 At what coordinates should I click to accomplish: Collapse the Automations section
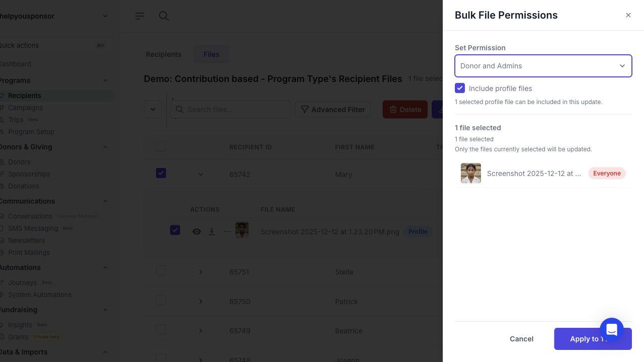(x=105, y=267)
